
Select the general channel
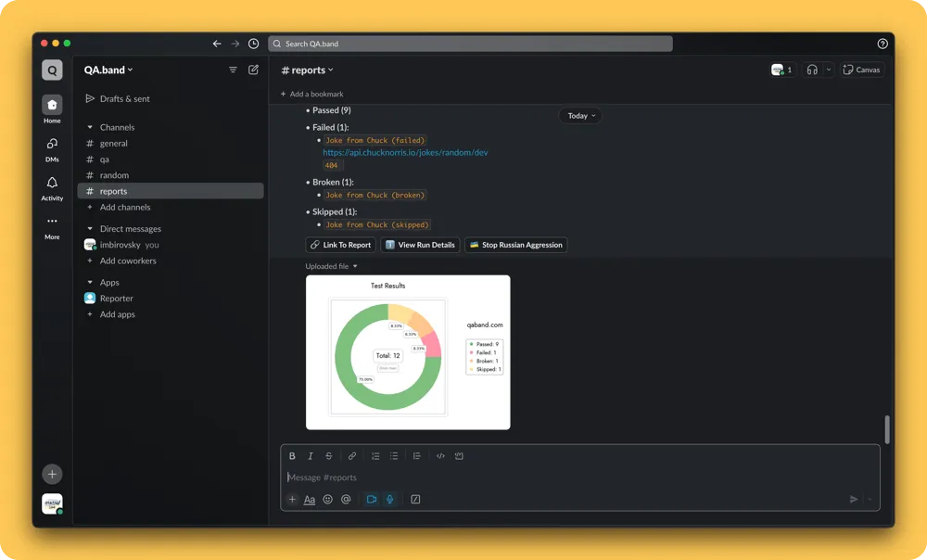[114, 144]
